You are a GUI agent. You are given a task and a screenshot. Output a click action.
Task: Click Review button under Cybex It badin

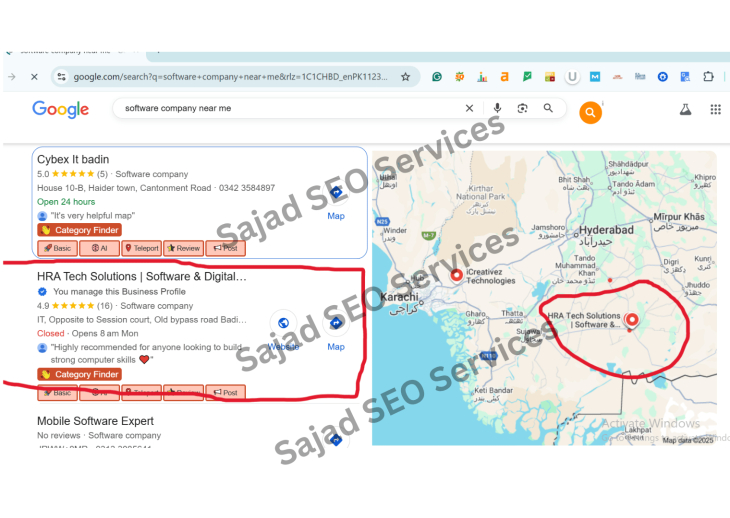[183, 248]
